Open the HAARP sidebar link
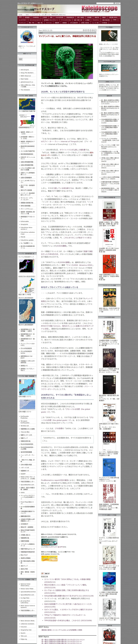The width and height of the screenshot is (138, 644). coord(23,474)
